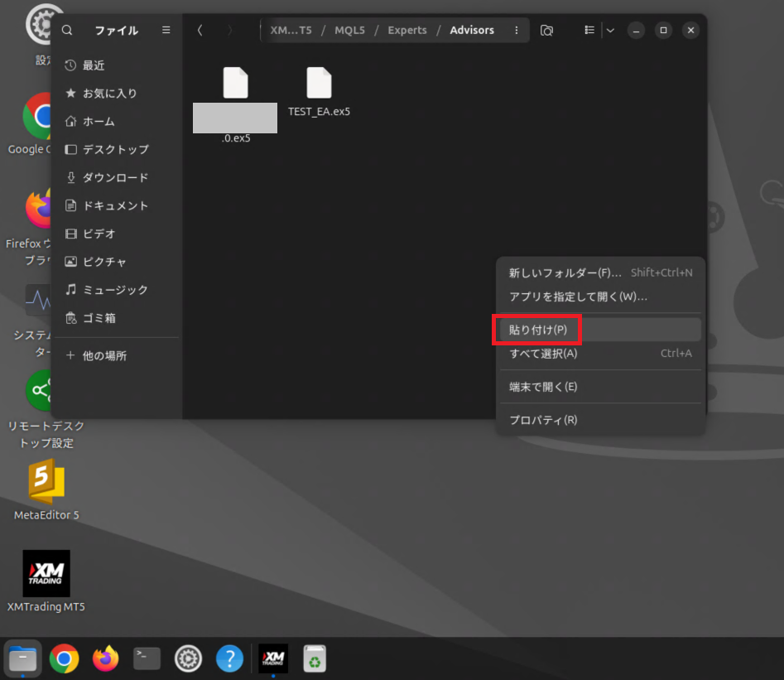
Task: Open the Files hamburger menu
Action: pos(166,31)
